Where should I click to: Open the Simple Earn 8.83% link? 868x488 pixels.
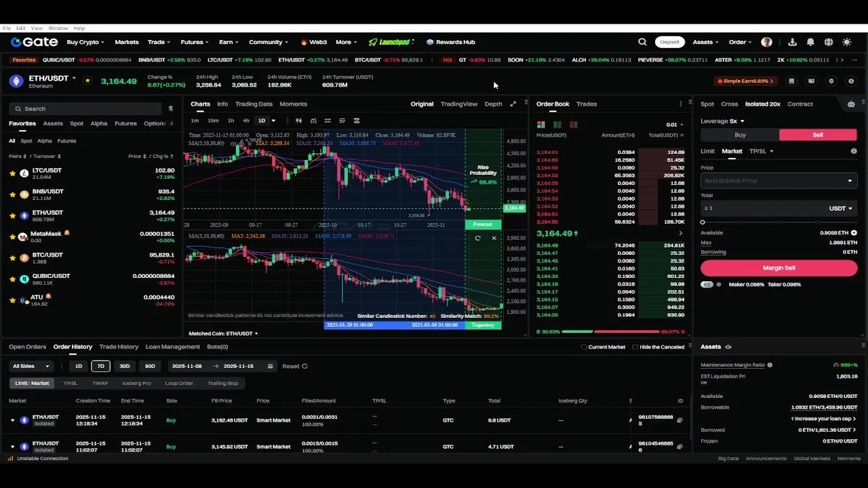(x=745, y=81)
